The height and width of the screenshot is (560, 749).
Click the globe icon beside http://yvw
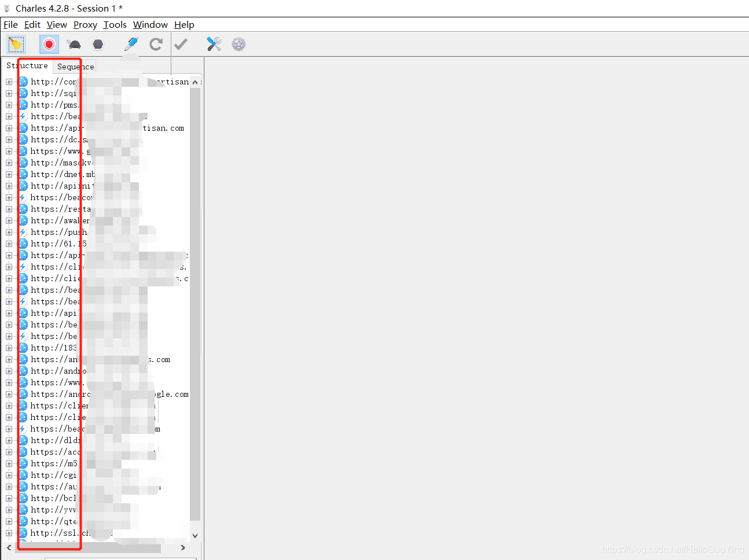pos(23,510)
